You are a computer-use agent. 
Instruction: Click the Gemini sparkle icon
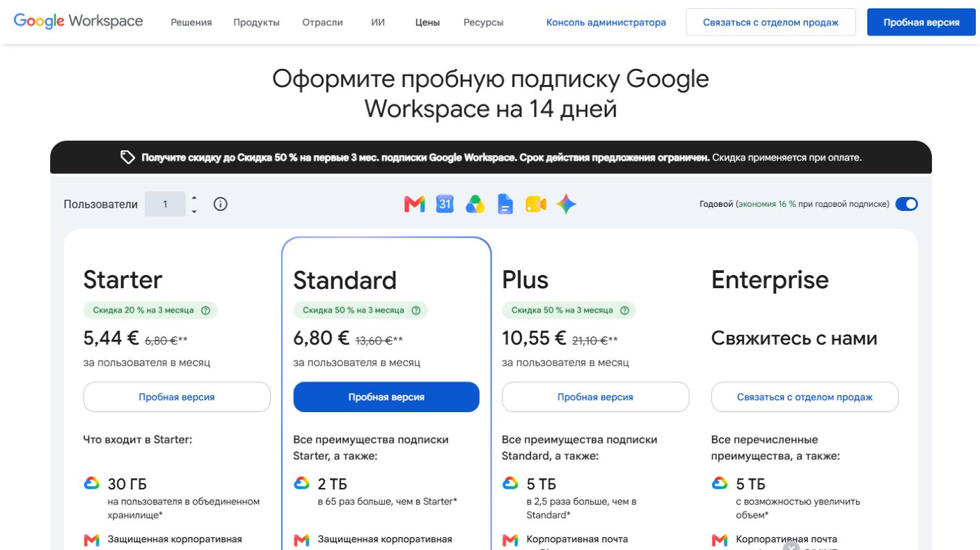point(566,204)
